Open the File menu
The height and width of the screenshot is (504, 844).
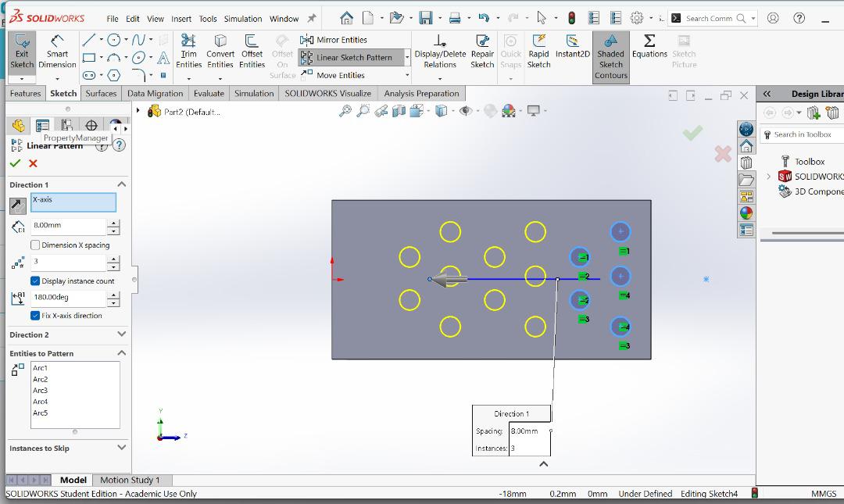point(113,19)
